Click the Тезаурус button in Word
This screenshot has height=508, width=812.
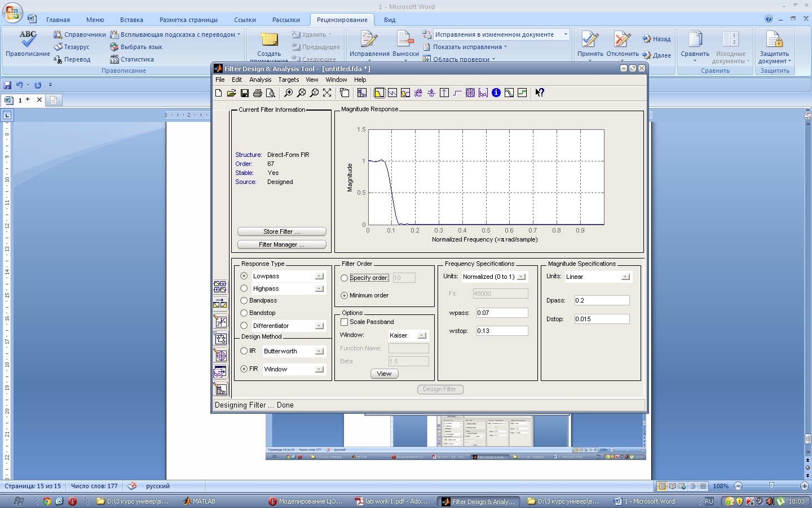(x=72, y=47)
